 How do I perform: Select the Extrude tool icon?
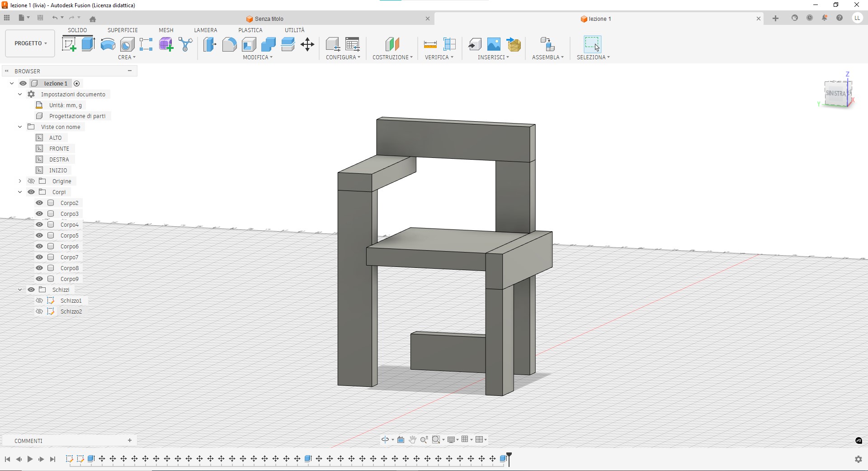point(88,44)
